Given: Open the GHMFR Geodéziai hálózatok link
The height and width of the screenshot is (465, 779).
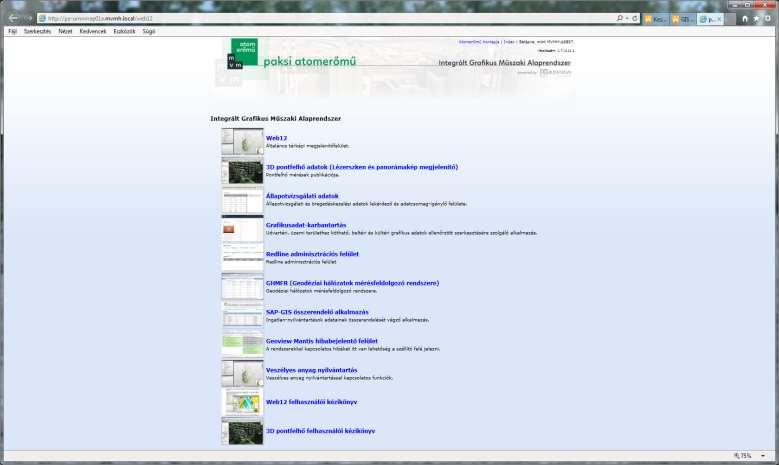Looking at the screenshot, I should point(352,283).
